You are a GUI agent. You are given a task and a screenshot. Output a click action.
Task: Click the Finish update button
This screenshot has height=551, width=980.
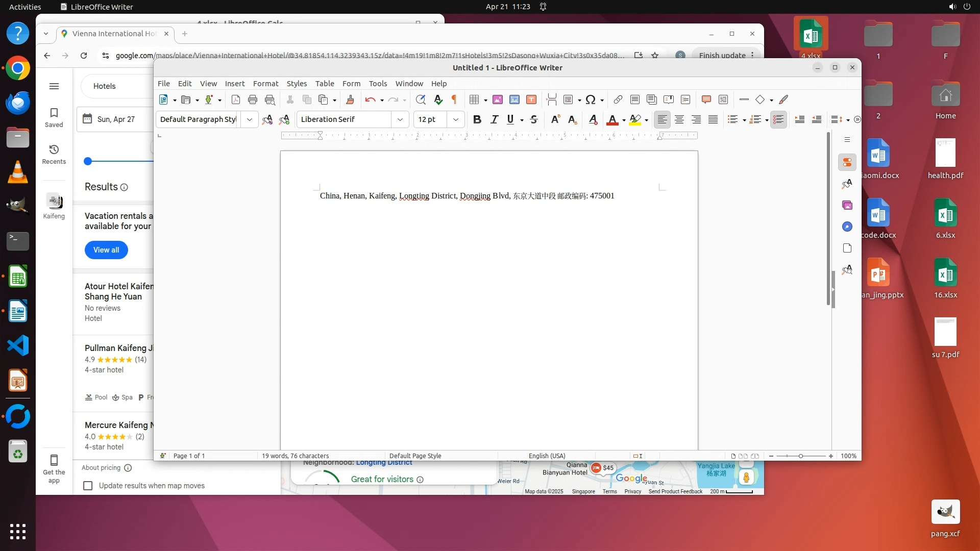pos(722,55)
